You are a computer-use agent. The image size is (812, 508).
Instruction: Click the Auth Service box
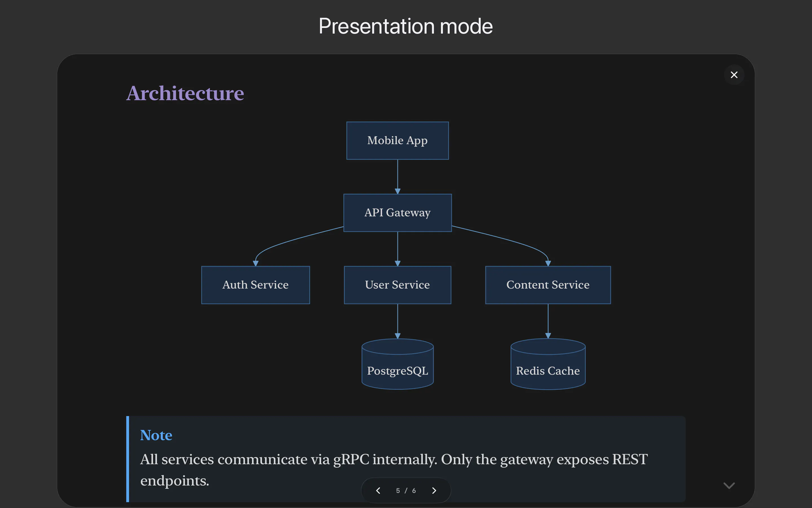pyautogui.click(x=255, y=285)
